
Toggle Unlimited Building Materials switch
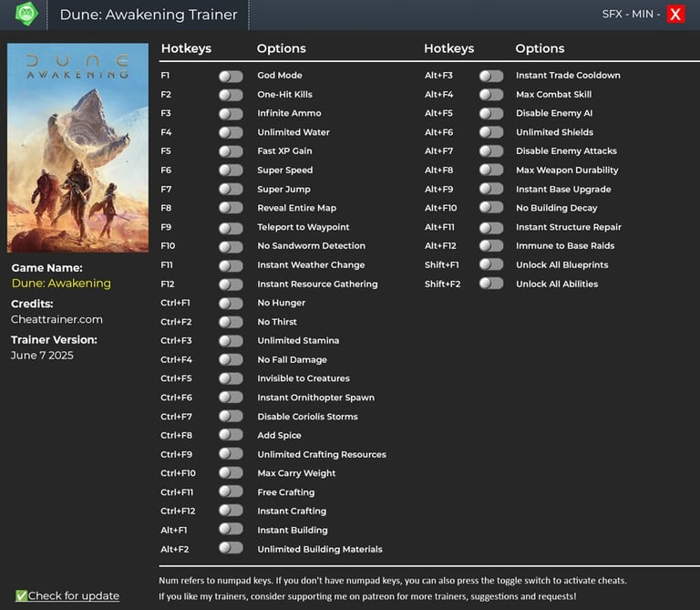coord(231,549)
